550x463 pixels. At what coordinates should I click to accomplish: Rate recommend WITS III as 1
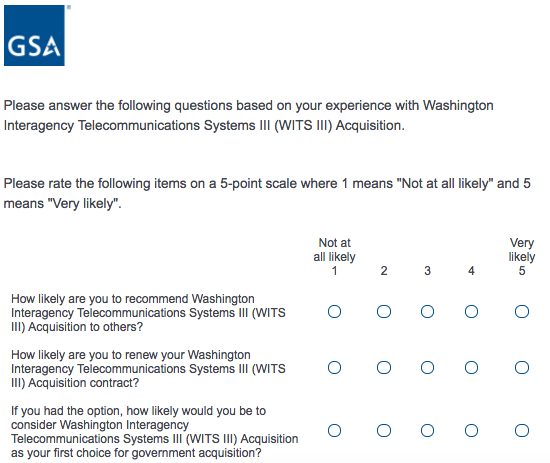(x=334, y=311)
